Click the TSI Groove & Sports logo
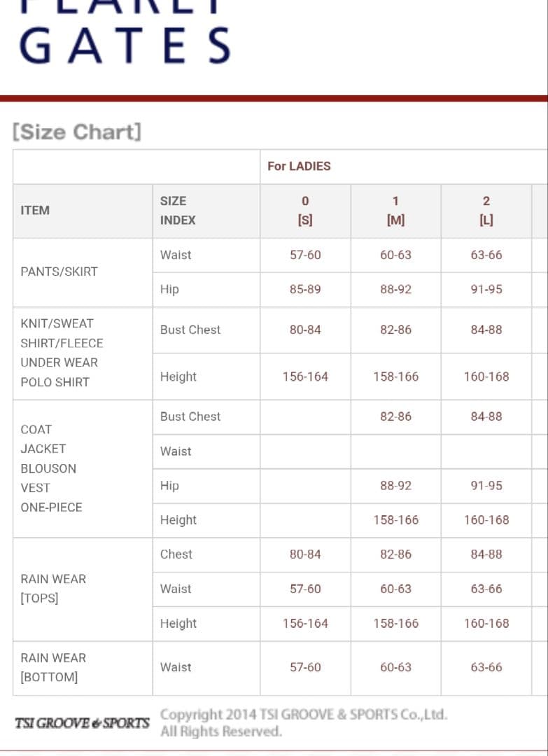Image resolution: width=548 pixels, height=756 pixels. [x=83, y=722]
